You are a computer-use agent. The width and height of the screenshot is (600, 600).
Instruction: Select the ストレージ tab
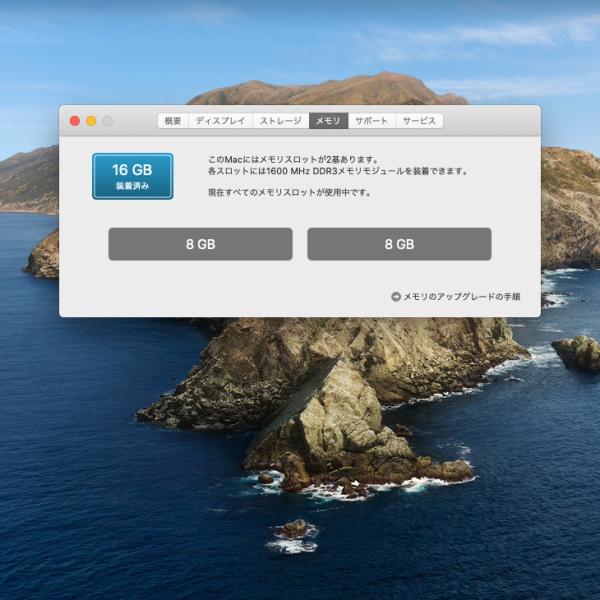[x=280, y=121]
